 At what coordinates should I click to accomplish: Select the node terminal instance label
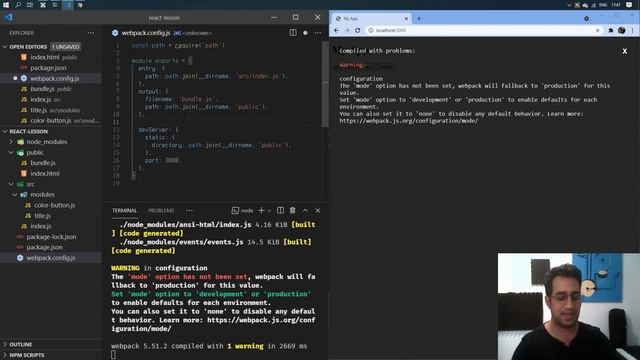[242, 211]
